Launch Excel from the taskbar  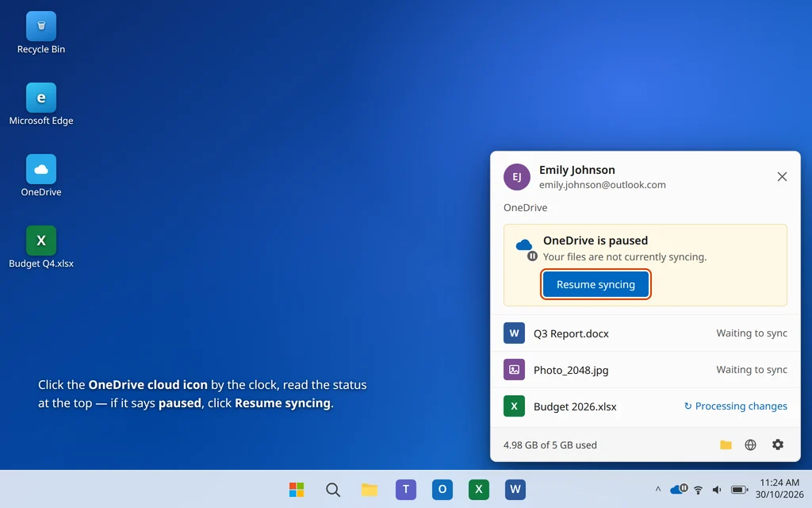click(478, 489)
